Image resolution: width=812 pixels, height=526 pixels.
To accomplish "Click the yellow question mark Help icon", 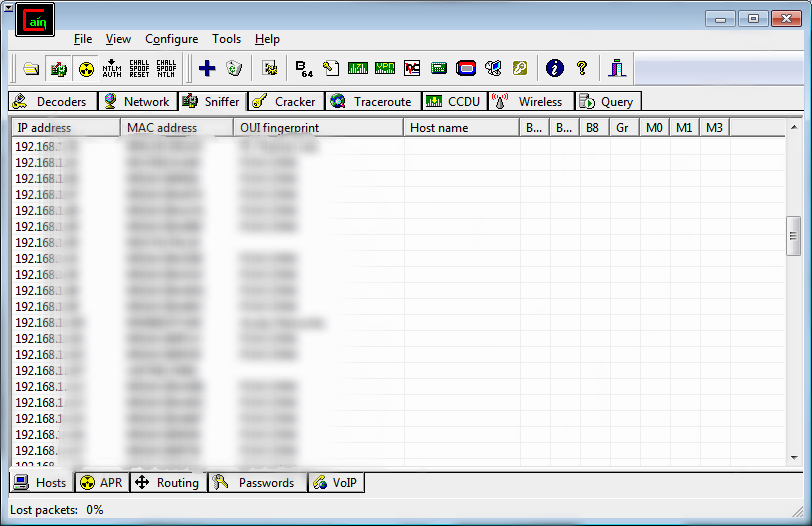I will coord(581,68).
